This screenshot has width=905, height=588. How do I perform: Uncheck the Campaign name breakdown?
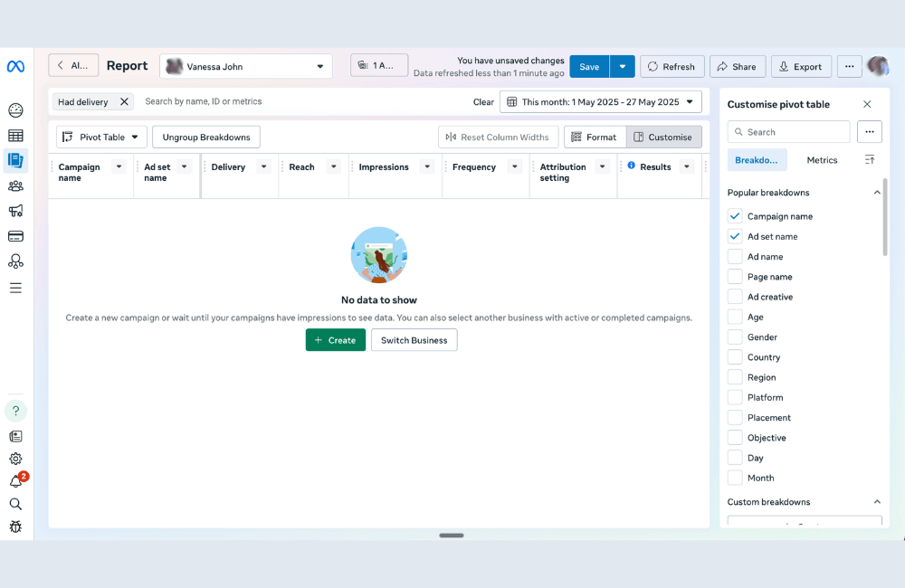coord(735,216)
